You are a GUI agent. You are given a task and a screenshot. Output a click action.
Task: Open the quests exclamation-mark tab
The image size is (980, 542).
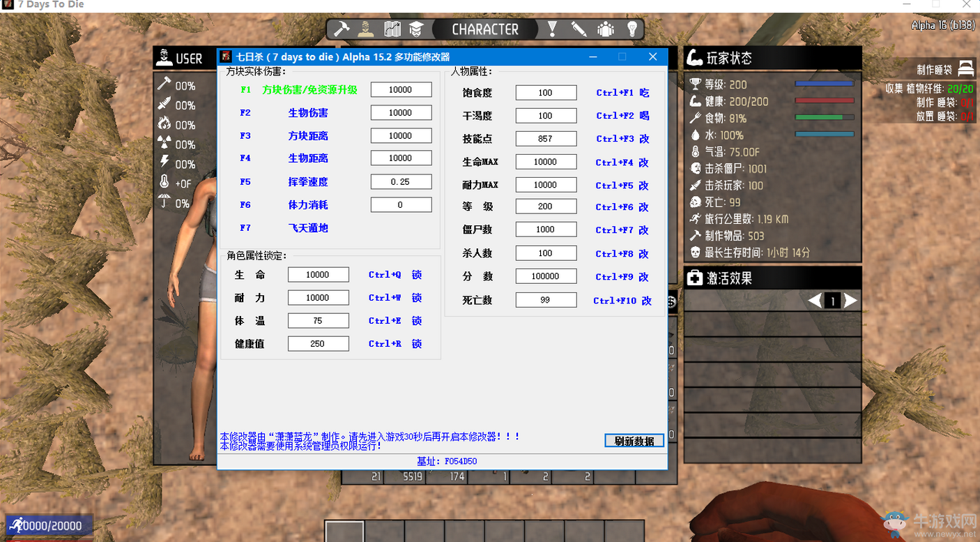(552, 29)
